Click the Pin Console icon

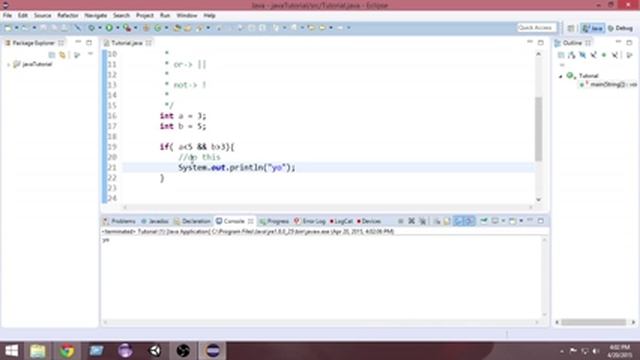484,221
